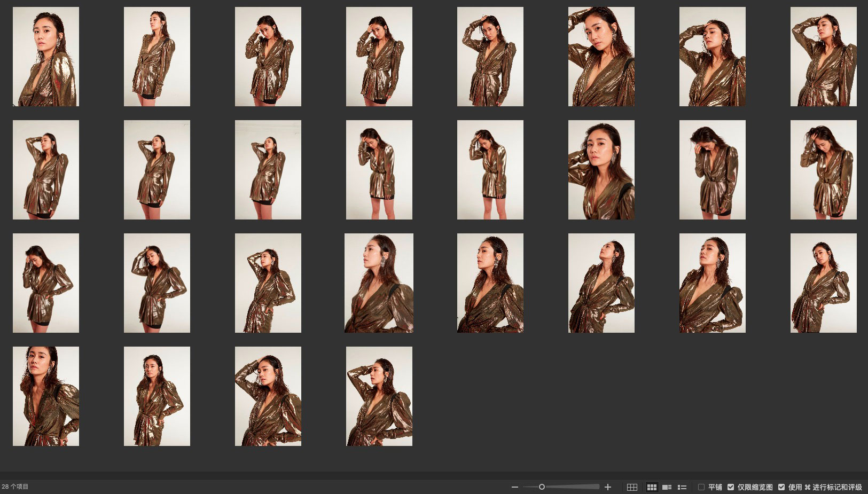868x494 pixels.
Task: Select the fourth thumbnail in the third row
Action: coord(379,283)
